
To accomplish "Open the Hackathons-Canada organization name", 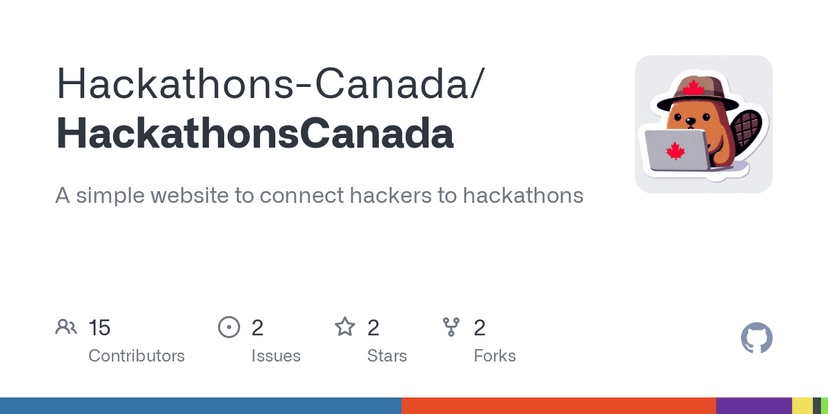I will pos(271,84).
